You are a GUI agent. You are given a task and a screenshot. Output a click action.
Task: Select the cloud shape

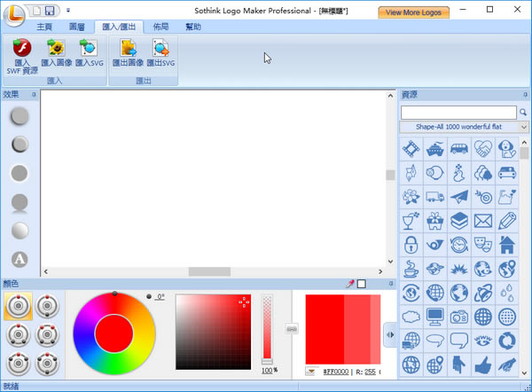click(411, 317)
